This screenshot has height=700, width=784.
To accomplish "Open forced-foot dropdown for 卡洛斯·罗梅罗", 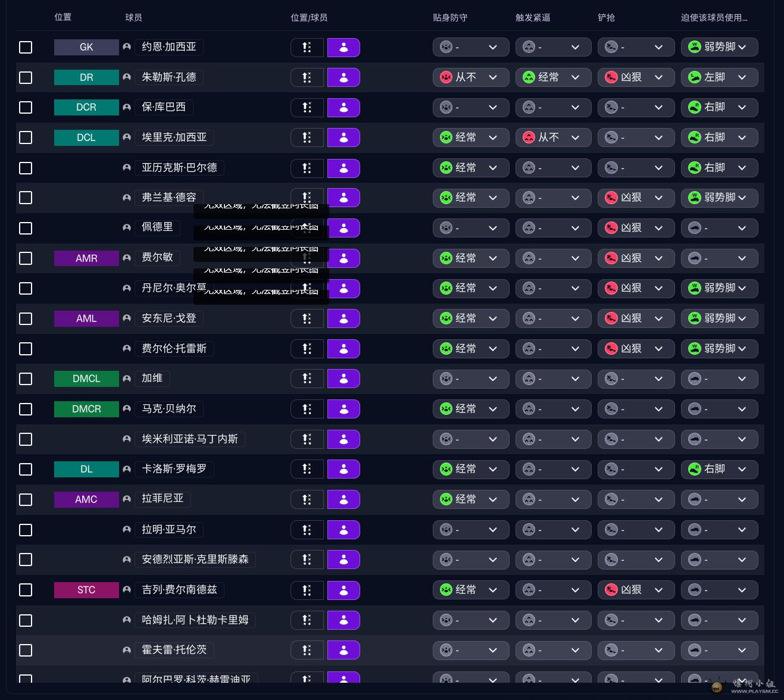I will click(x=720, y=469).
